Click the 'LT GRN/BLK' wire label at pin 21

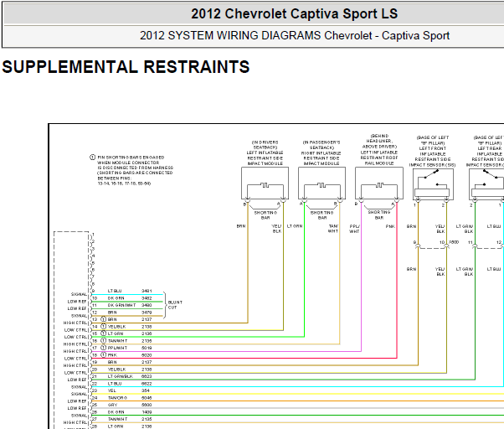point(121,376)
